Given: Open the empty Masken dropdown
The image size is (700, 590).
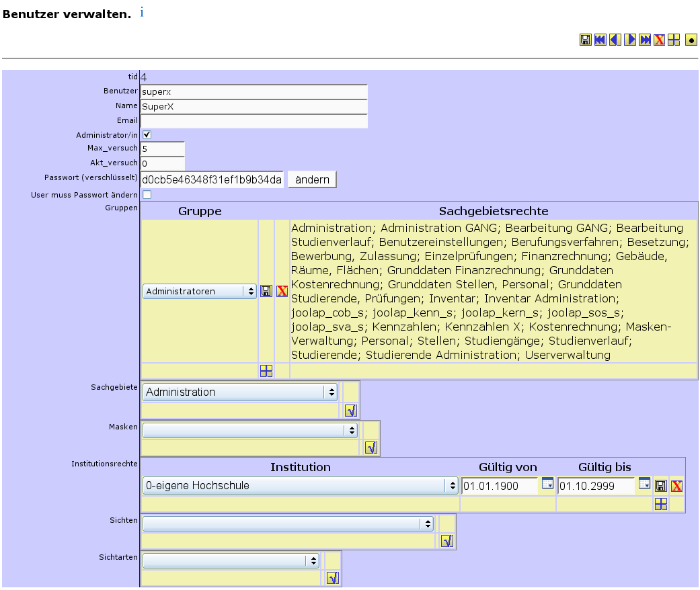Looking at the screenshot, I should click(250, 430).
